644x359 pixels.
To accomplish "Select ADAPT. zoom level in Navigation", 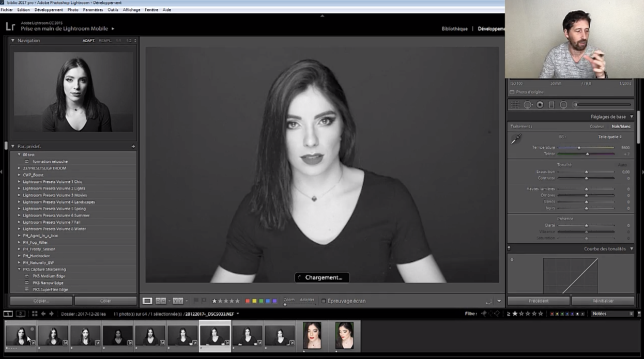I will tap(89, 41).
